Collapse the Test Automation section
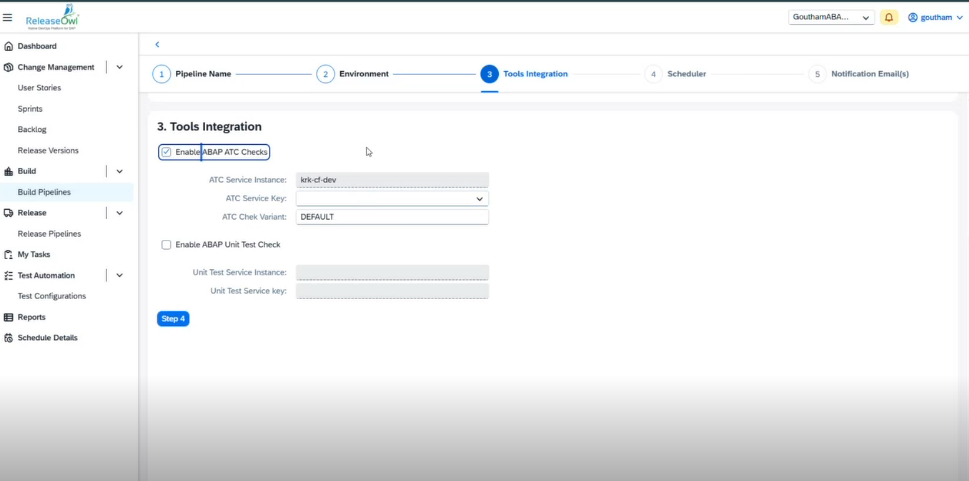Image resolution: width=969 pixels, height=481 pixels. coord(120,275)
